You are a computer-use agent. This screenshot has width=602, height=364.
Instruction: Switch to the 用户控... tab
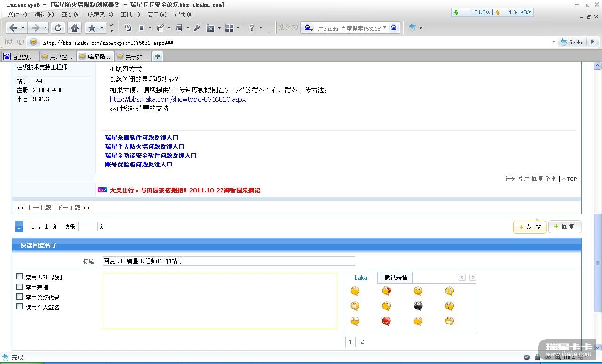pos(57,57)
